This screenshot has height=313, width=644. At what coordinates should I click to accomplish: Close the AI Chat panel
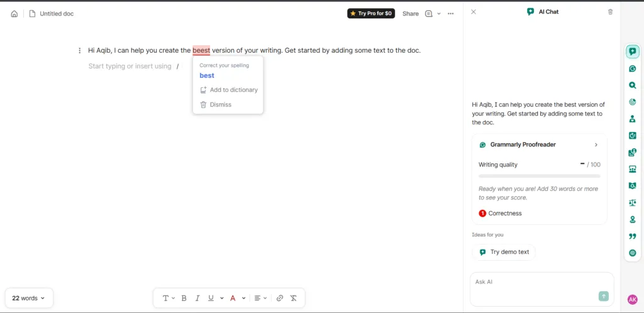point(474,12)
